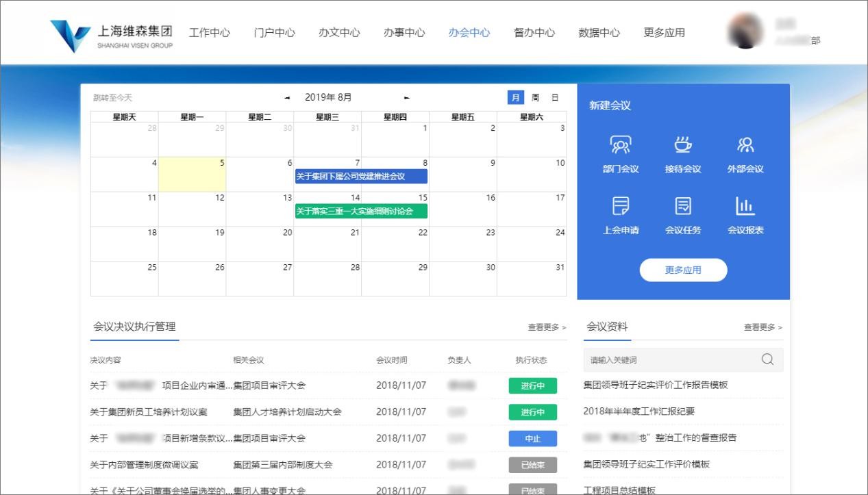This screenshot has height=495, width=868.
Task: Click the white 更多应用 button
Action: coord(683,270)
